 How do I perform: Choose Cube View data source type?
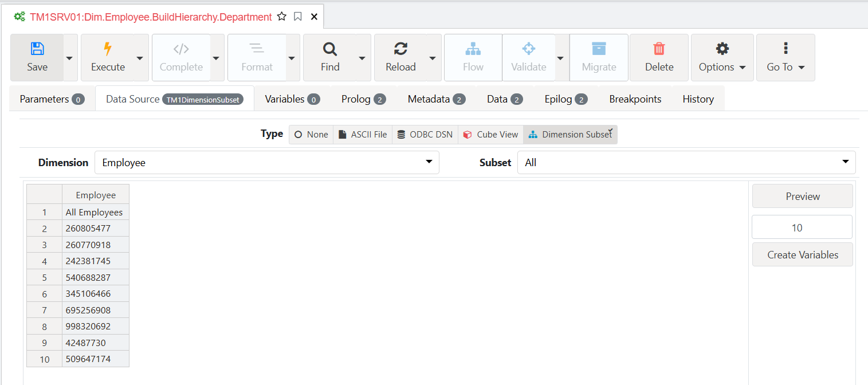[490, 135]
